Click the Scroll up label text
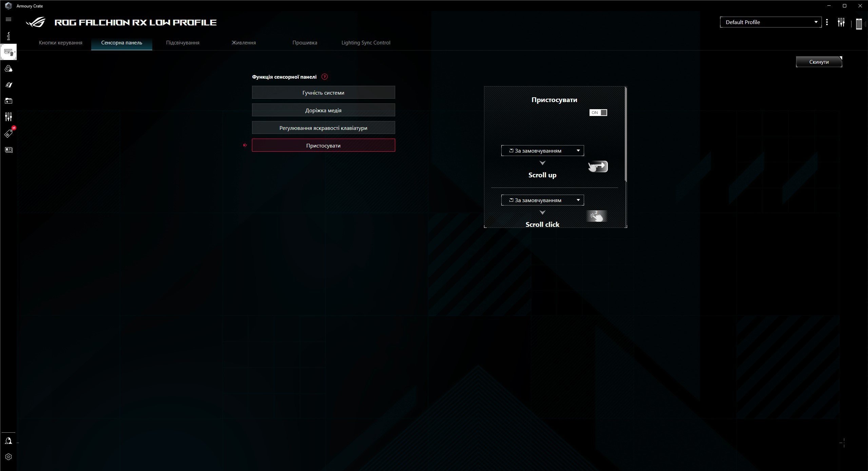This screenshot has width=868, height=471. tap(542, 175)
